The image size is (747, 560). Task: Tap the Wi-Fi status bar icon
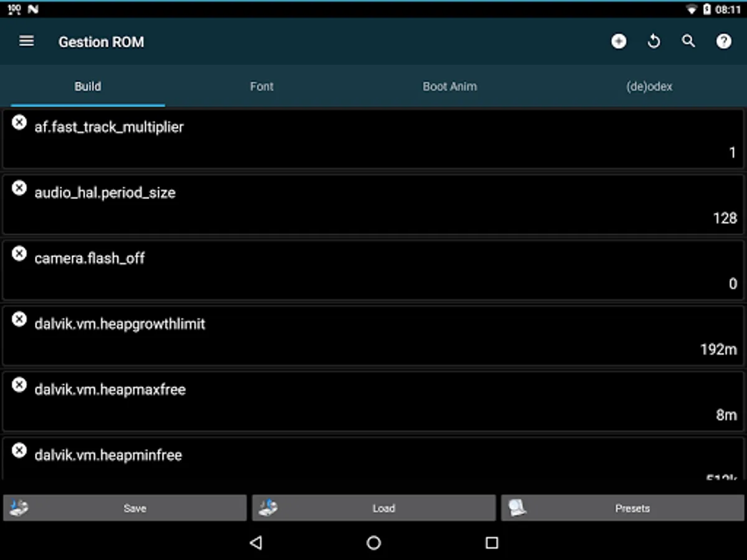click(x=691, y=9)
